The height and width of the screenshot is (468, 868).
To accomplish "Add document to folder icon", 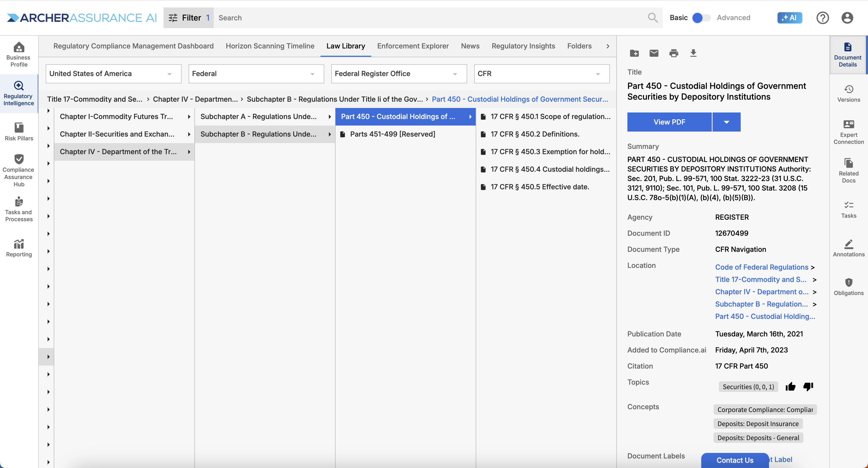I will tap(634, 53).
